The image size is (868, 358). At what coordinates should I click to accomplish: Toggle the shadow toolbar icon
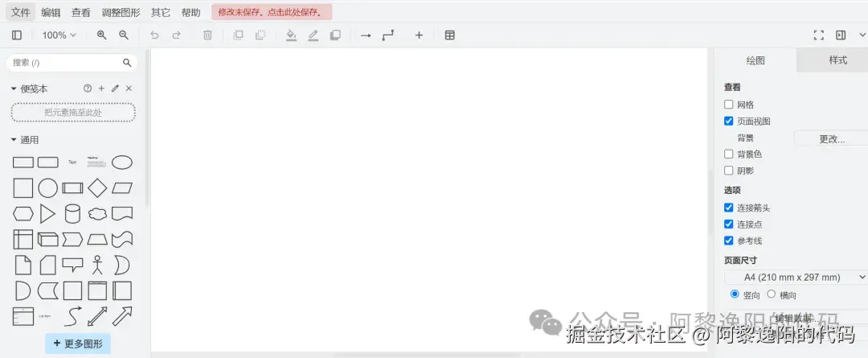tap(335, 35)
